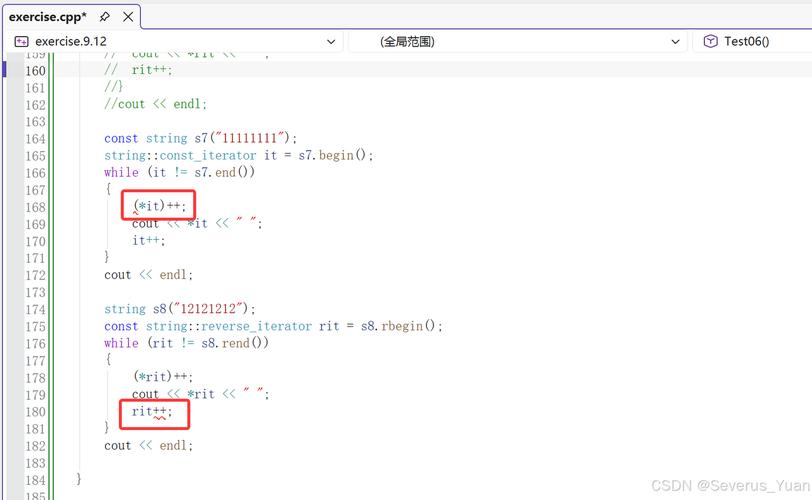Viewport: 812px width, 500px height.
Task: Click line number 164 in the gutter
Action: click(35, 139)
